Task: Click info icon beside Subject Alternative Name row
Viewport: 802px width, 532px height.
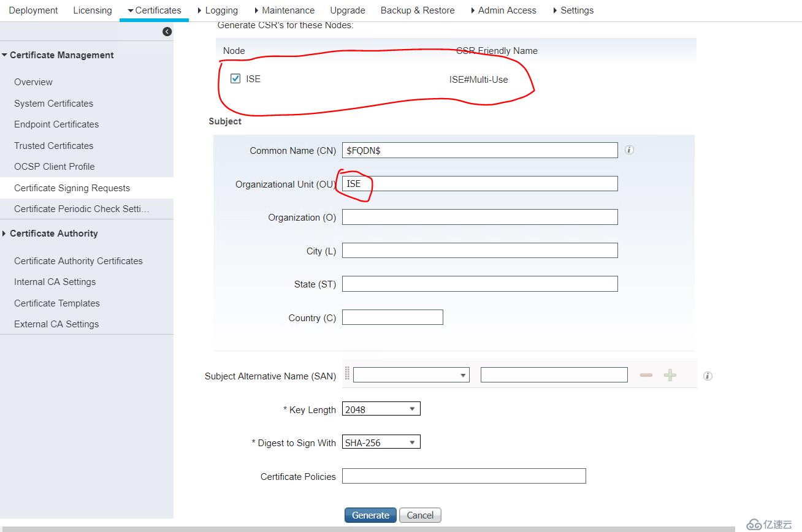Action: 708,376
